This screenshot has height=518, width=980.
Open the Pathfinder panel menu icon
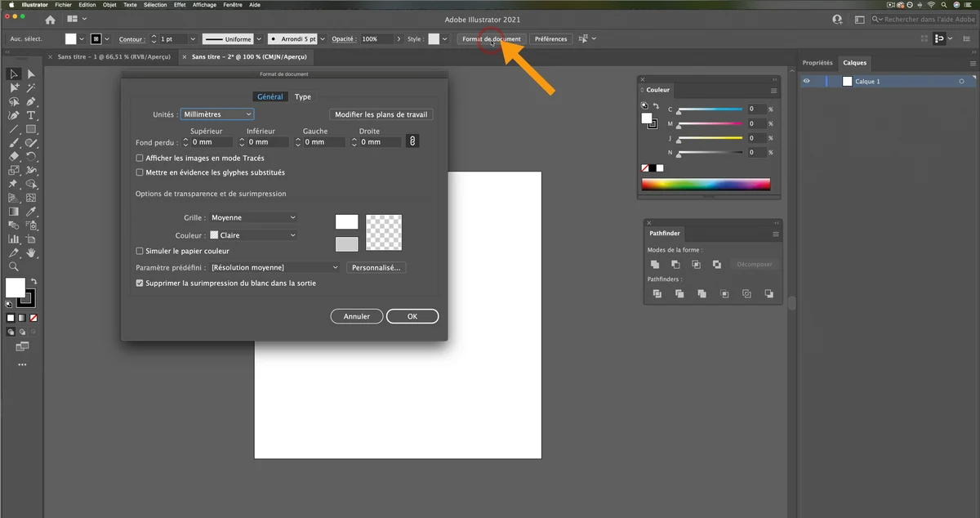(x=774, y=234)
